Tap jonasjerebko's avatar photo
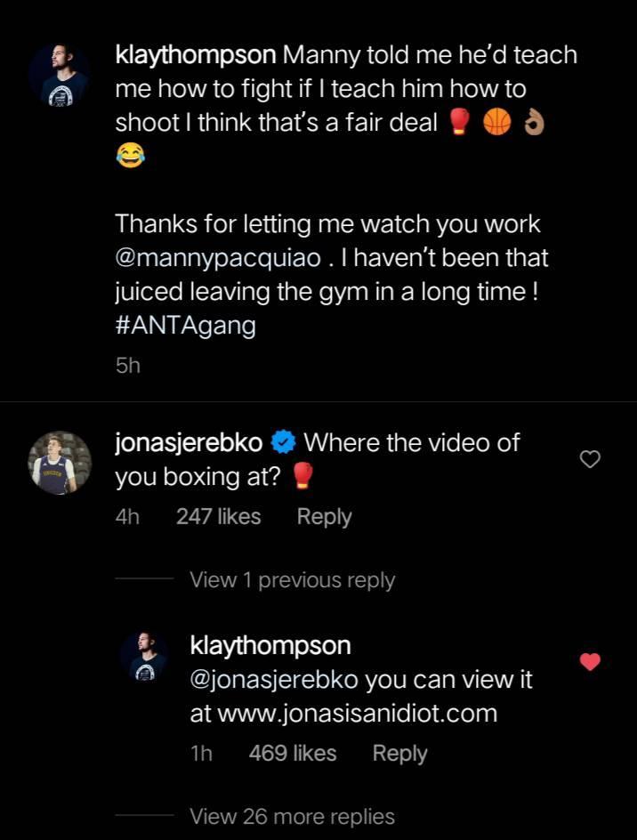Image resolution: width=637 pixels, height=840 pixels. (59, 463)
